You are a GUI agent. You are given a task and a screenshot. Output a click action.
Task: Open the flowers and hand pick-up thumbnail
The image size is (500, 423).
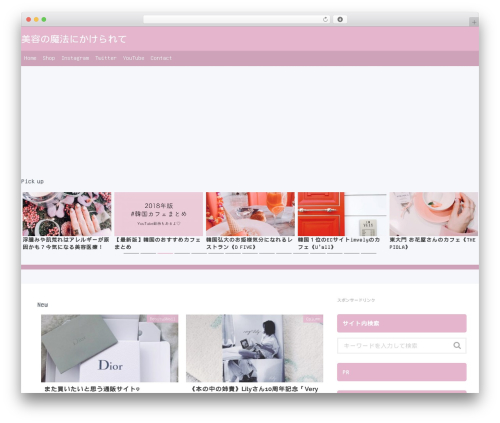67,214
